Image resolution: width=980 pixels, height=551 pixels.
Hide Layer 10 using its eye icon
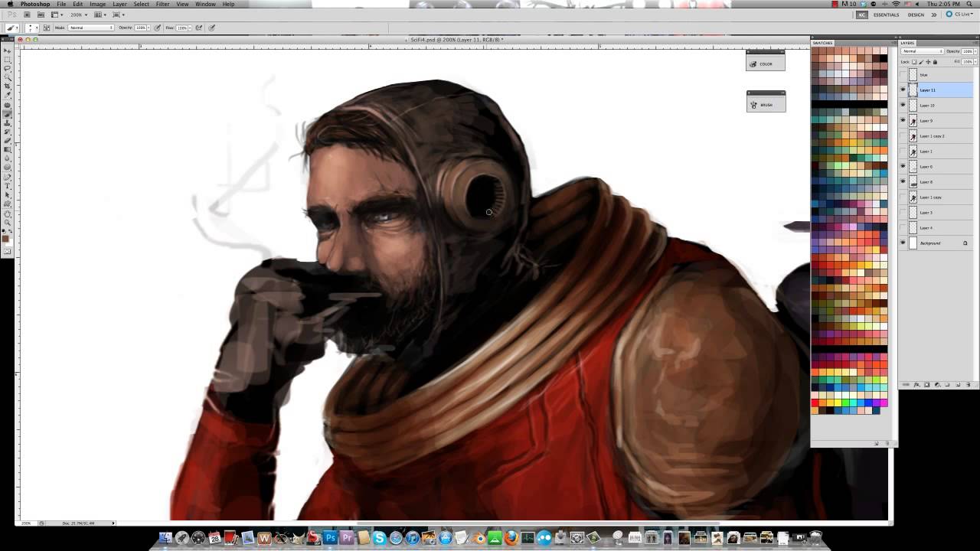[x=903, y=105]
